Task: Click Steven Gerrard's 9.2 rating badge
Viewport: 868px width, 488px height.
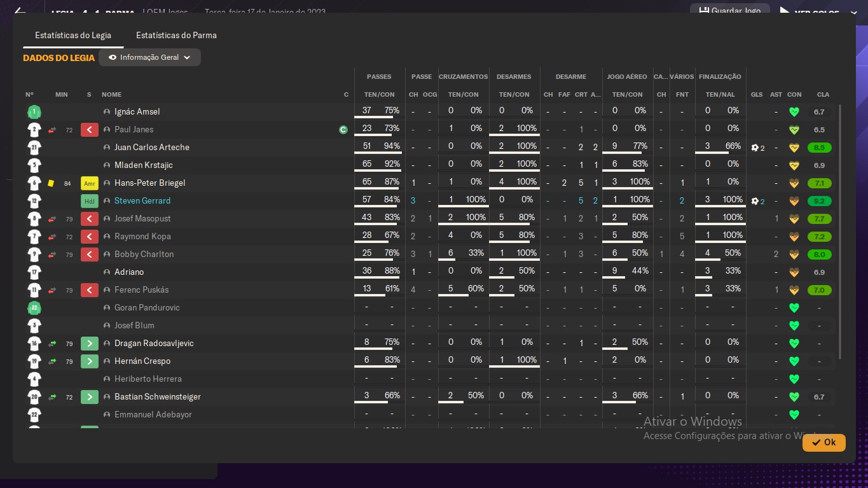Action: 819,201
